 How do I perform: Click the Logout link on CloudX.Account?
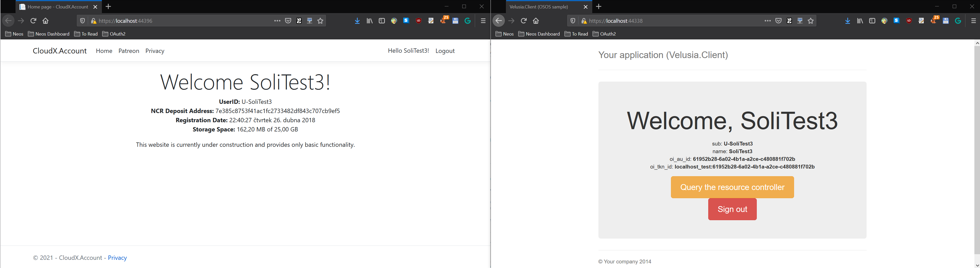coord(445,51)
